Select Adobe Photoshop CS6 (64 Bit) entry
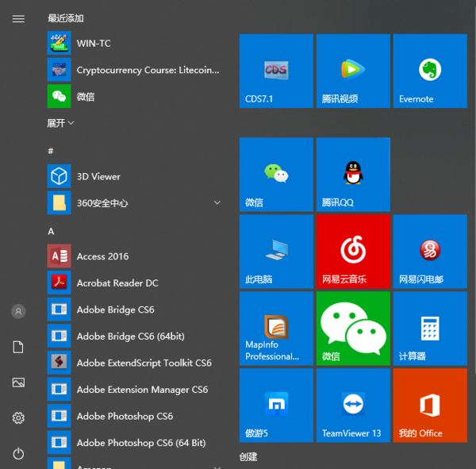The width and height of the screenshot is (476, 469). [140, 443]
